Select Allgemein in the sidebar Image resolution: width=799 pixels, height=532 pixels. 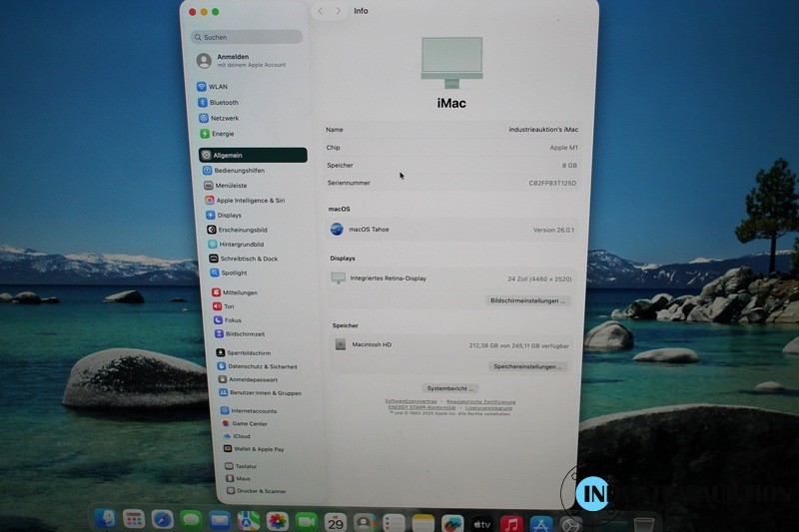tap(228, 156)
